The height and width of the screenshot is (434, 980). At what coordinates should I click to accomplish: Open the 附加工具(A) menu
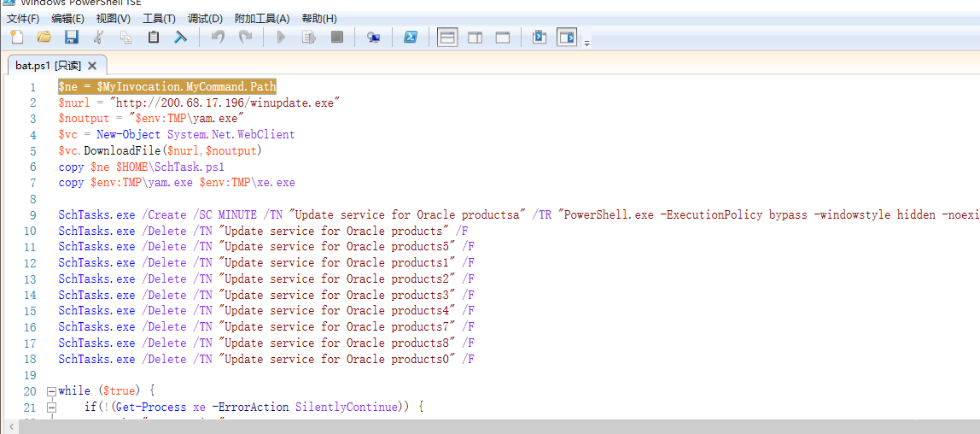coord(262,19)
